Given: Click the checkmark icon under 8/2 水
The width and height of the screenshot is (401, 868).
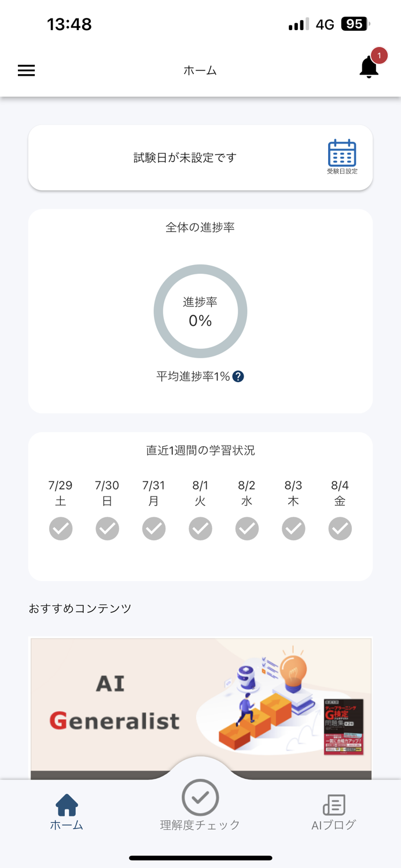Looking at the screenshot, I should coord(247,528).
